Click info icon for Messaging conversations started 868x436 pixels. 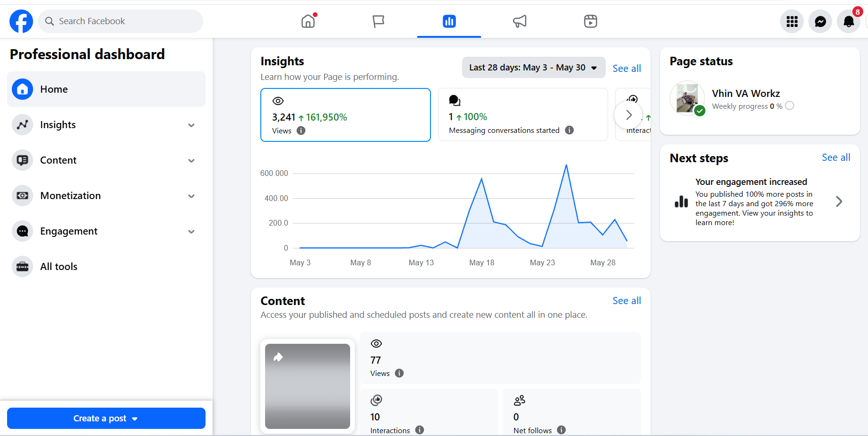click(569, 130)
